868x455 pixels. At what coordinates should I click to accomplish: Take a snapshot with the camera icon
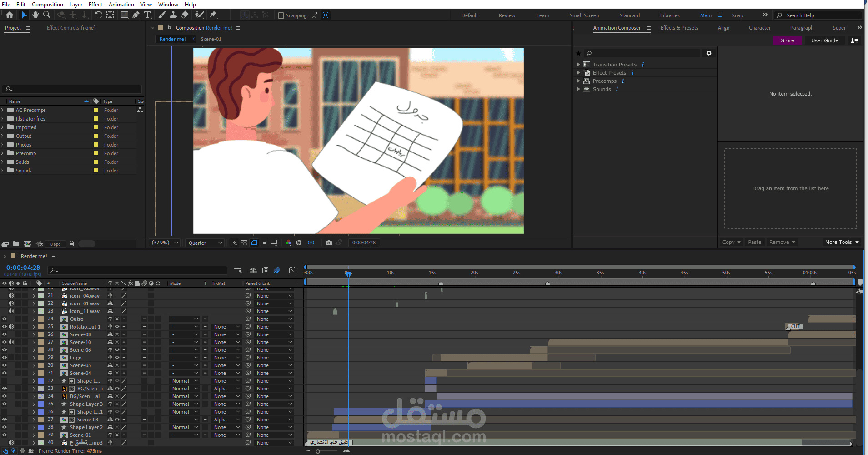tap(329, 243)
